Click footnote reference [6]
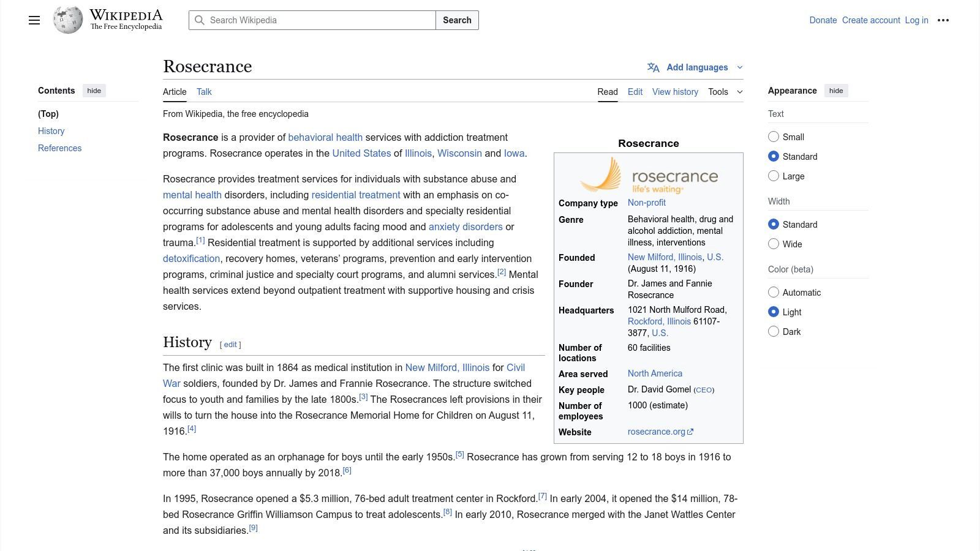The image size is (980, 551). (x=347, y=470)
